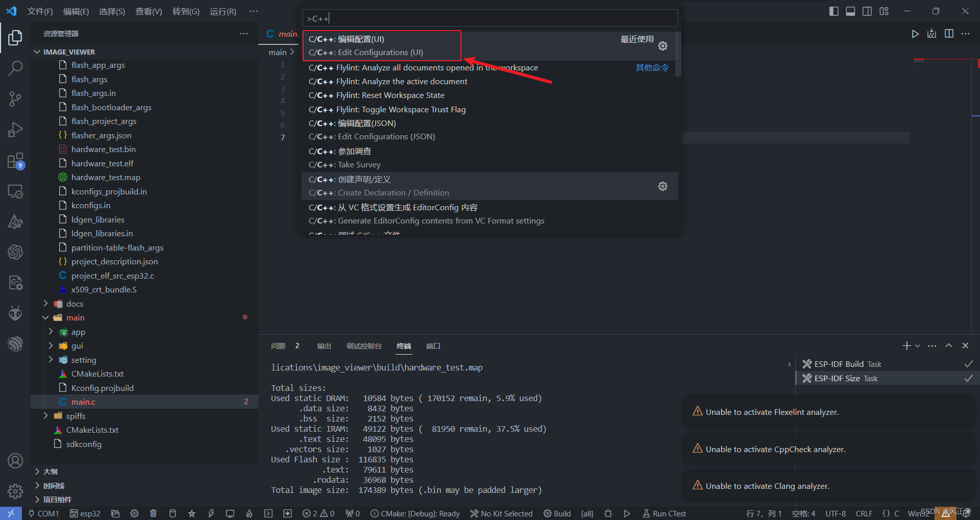Toggle bottom panel layout button
980x520 pixels.
pos(850,11)
